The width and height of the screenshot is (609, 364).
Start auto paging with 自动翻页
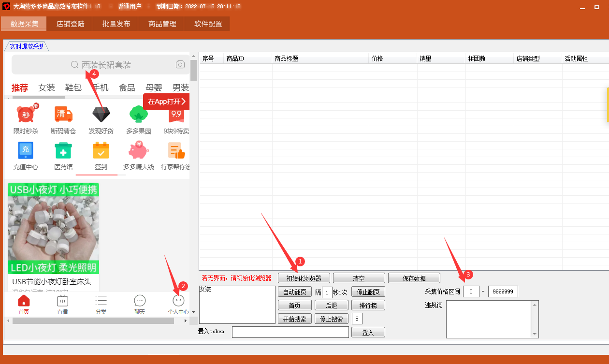coord(294,292)
